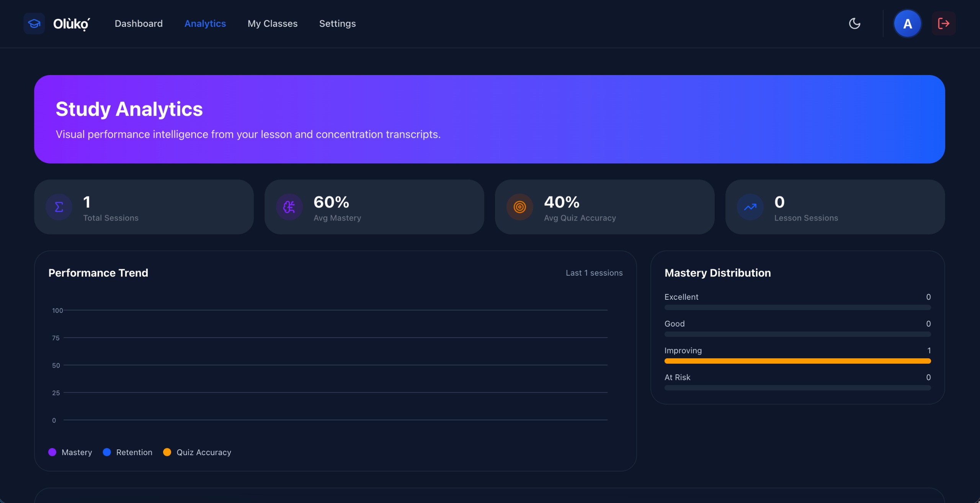The image size is (980, 503).
Task: Click the trending arrow Lesson Sessions icon
Action: 750,207
